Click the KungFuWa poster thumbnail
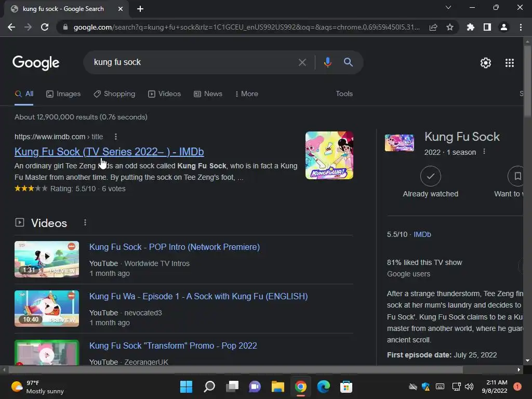This screenshot has height=399, width=532. [x=329, y=155]
